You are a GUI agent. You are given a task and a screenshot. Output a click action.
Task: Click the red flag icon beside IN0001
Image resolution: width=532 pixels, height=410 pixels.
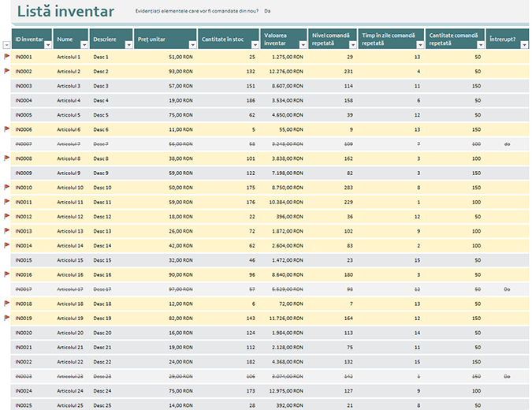tap(7, 57)
